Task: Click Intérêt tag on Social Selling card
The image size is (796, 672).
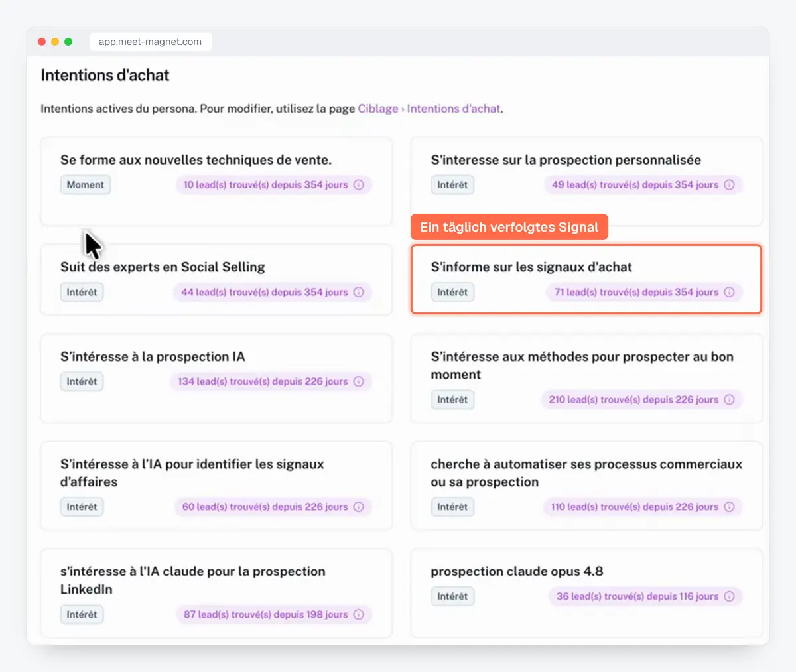Action: (82, 292)
